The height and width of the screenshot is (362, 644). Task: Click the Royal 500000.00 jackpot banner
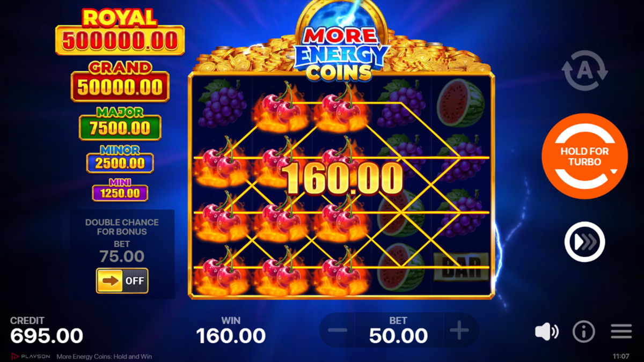120,33
